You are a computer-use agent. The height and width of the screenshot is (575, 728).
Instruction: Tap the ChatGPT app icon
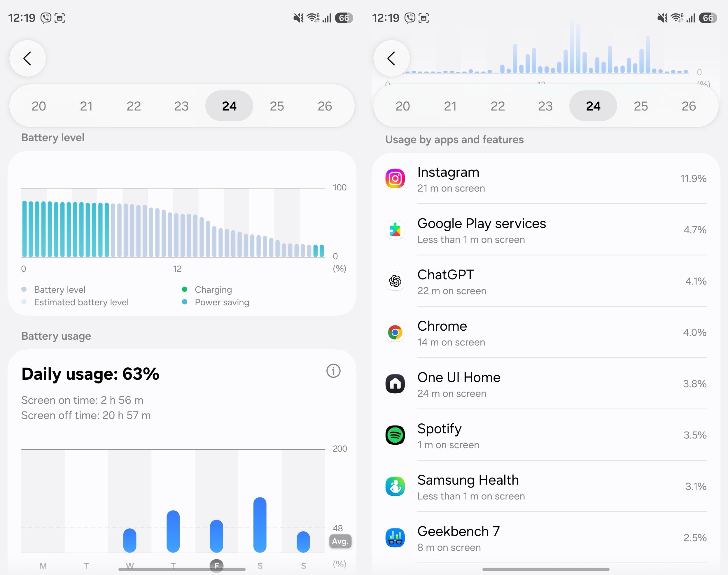coord(395,281)
